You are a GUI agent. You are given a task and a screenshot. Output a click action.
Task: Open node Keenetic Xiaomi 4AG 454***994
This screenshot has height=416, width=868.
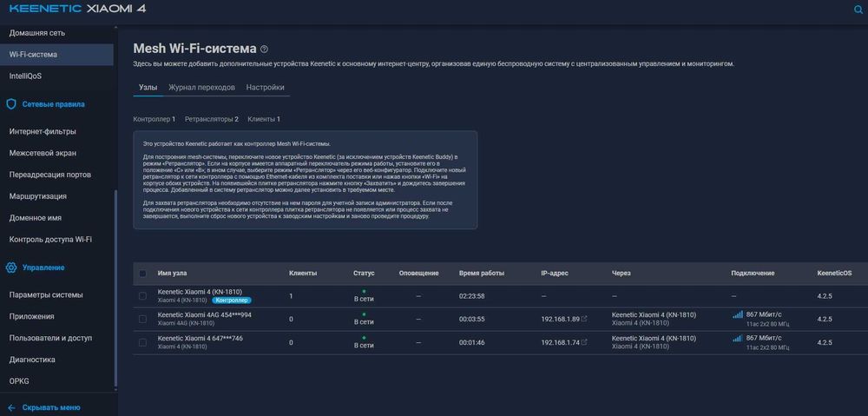pos(204,314)
